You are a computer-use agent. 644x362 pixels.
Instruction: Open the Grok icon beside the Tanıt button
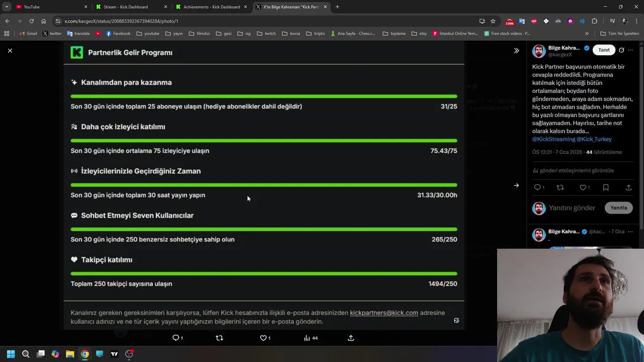(621, 50)
